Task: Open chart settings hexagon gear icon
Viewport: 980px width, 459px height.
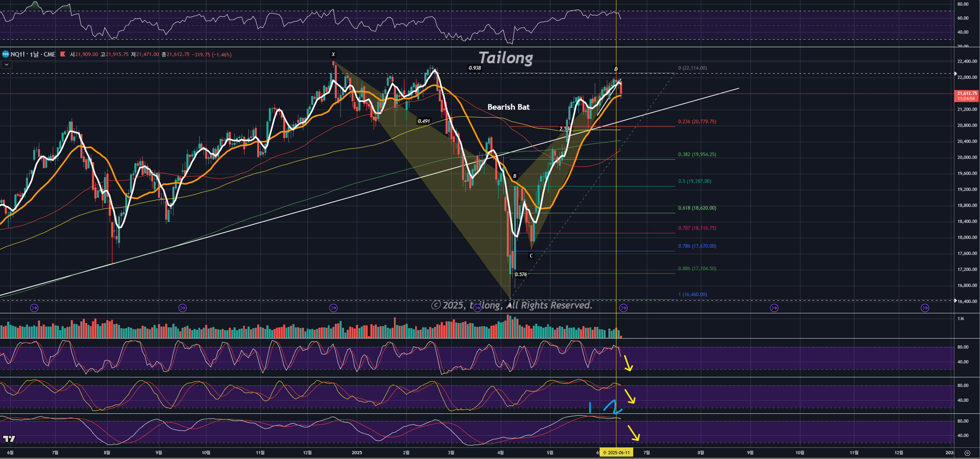Action: tap(967, 453)
